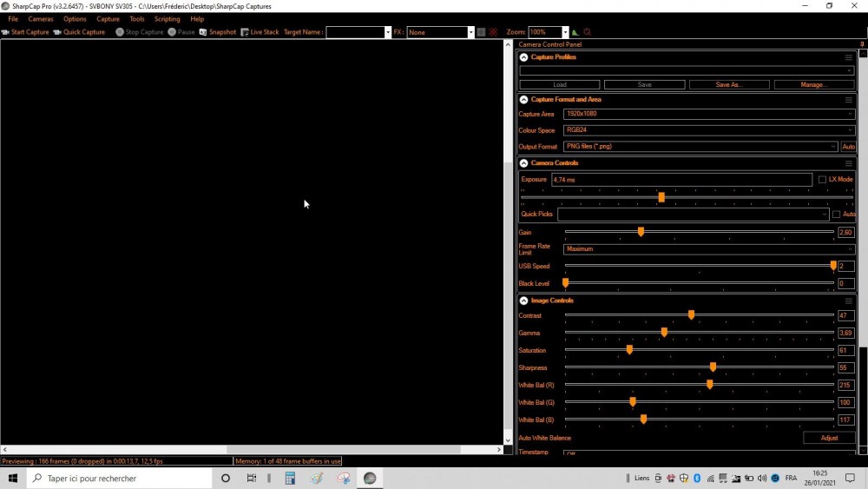Click the Windows search box
Image resolution: width=868 pixels, height=489 pixels.
[119, 478]
